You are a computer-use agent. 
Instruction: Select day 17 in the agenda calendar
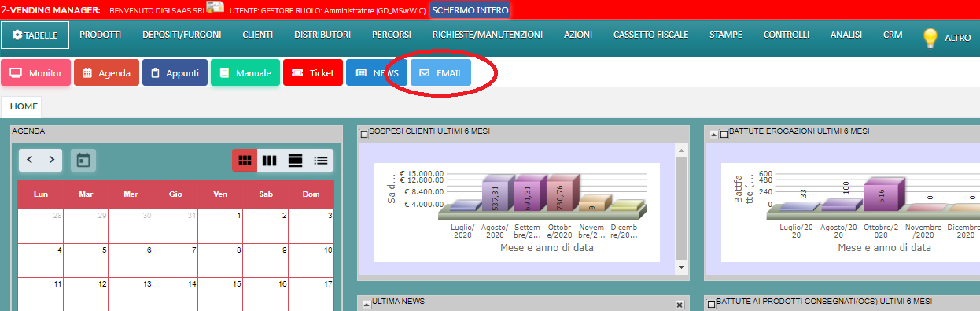point(311,294)
